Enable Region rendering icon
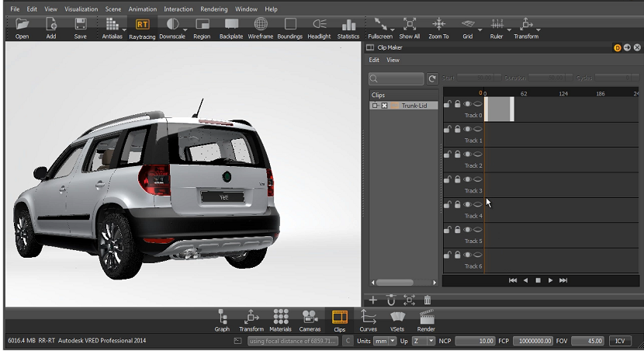Viewport: 644px width, 351px height. pyautogui.click(x=202, y=25)
